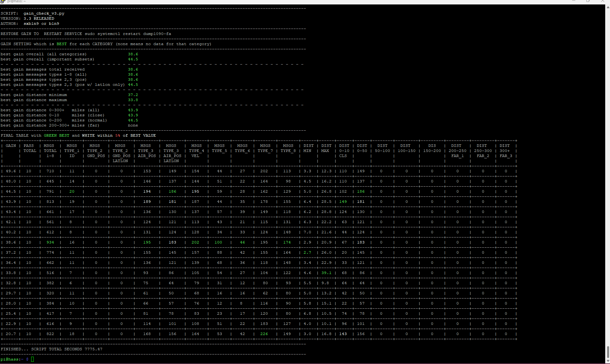Click the MSGS TYPE_4 VEL column header
This screenshot has width=610, height=364.
click(x=196, y=151)
